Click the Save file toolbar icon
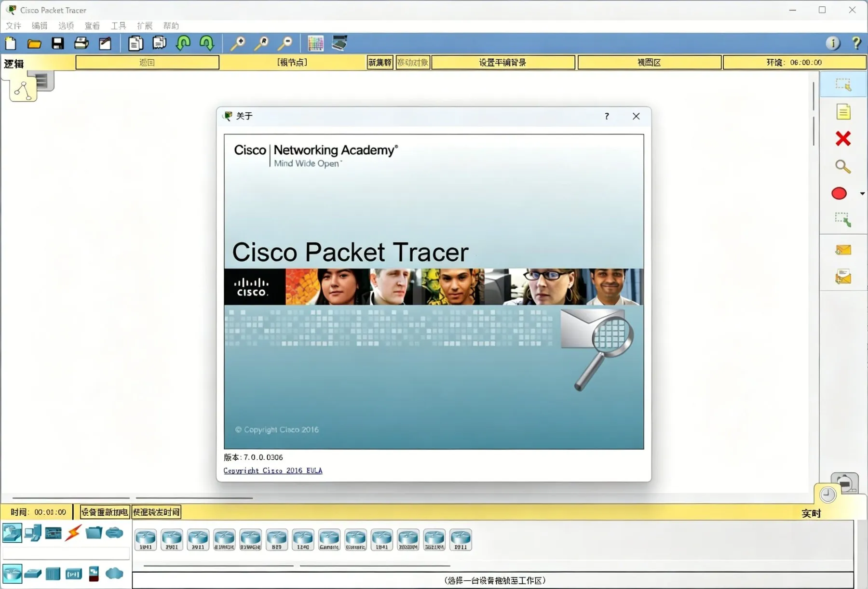This screenshot has width=868, height=589. (58, 43)
